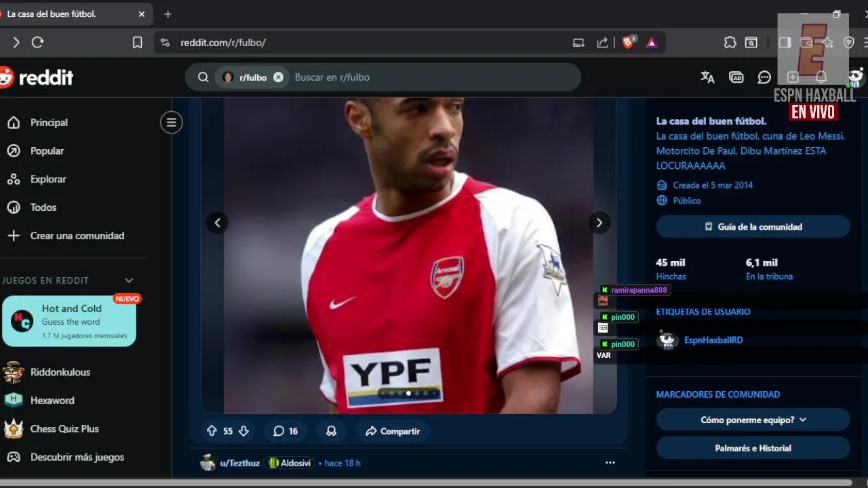Click the 'Creada el 5 mar 2014' text
Image resolution: width=868 pixels, height=488 pixels.
(x=713, y=185)
